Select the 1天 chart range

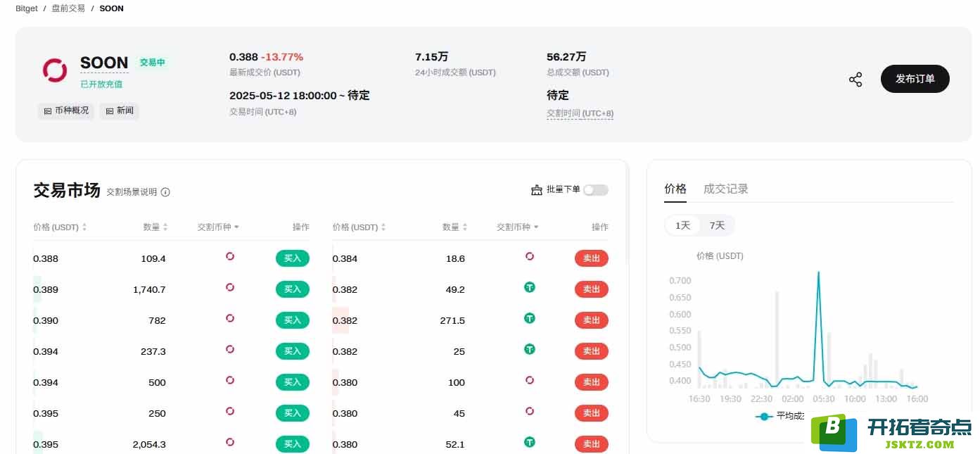[683, 225]
